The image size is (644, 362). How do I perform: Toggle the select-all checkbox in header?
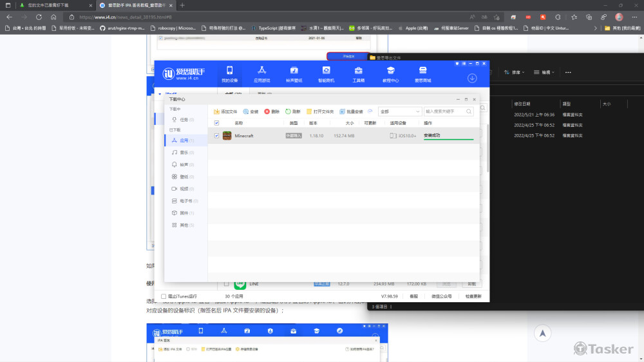click(x=216, y=122)
